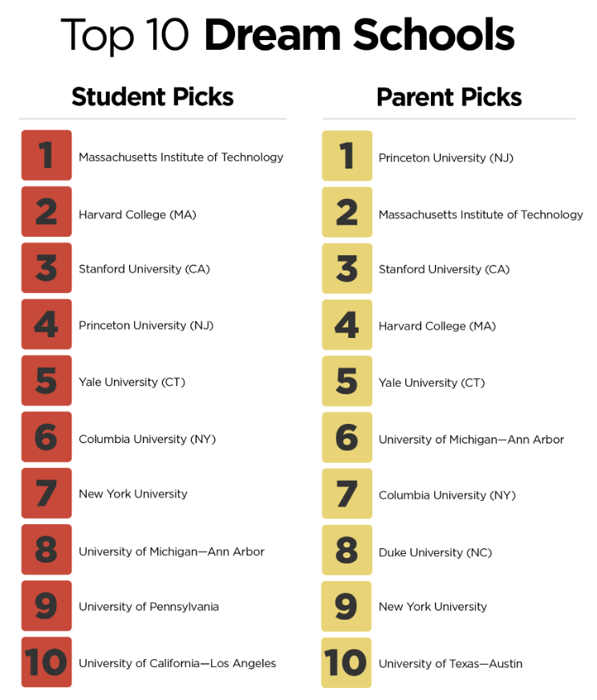Select parent pick Princeton University (NJ)
The image size is (597, 700).
point(446,158)
